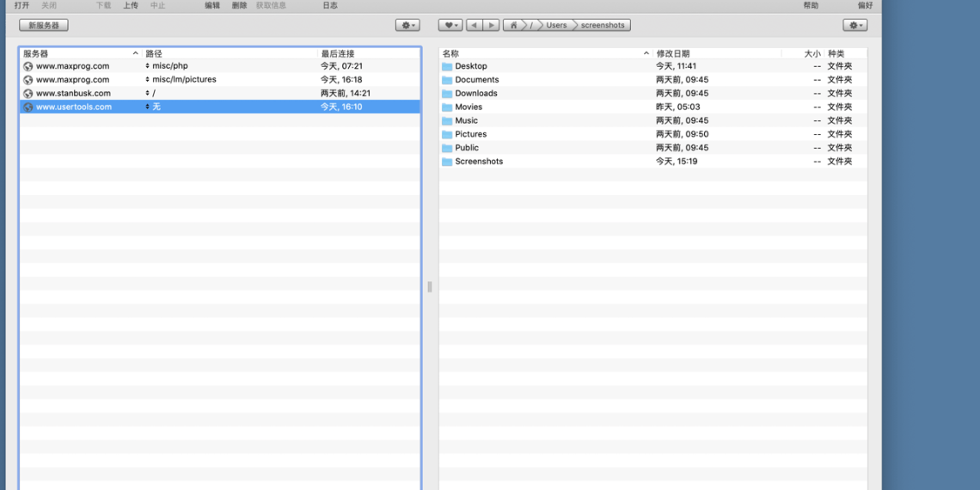Click the home icon in path bar
Viewport: 980px width, 490px height.
tap(514, 26)
